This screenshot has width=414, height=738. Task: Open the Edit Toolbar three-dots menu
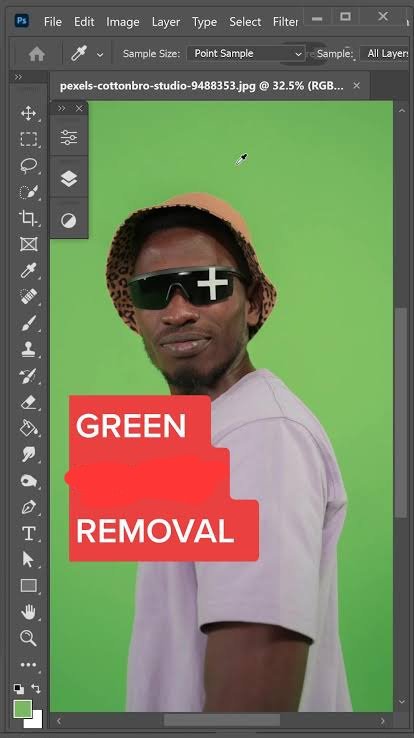[x=28, y=665]
